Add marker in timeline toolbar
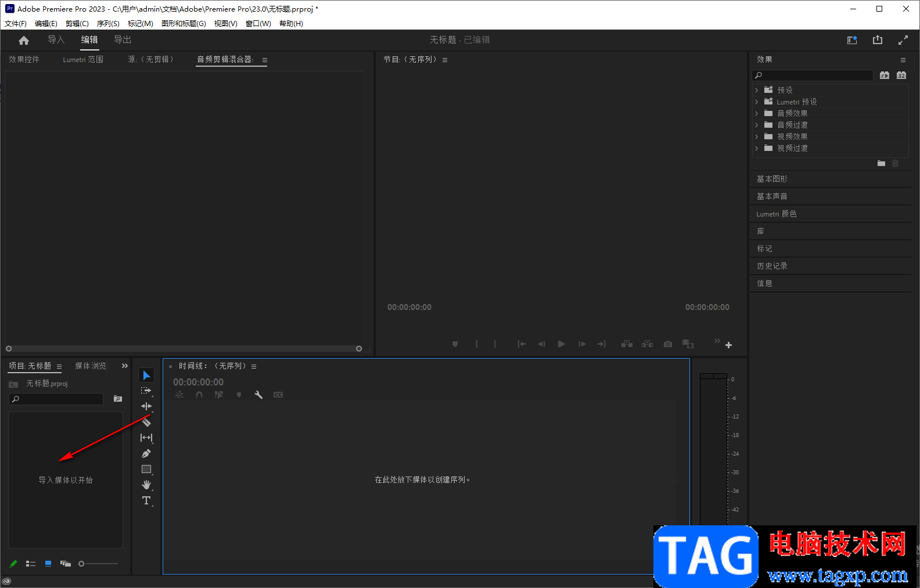Screen dimensions: 920x588 (239, 395)
